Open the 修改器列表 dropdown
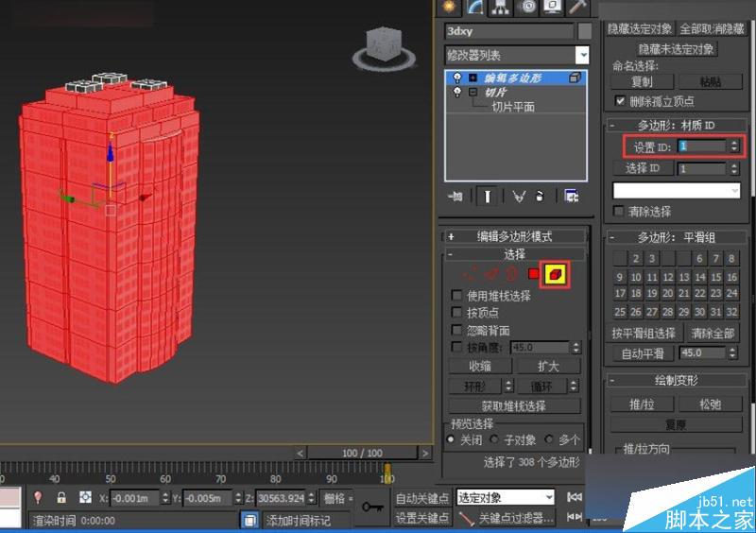Viewport: 756px width, 533px height. (582, 56)
